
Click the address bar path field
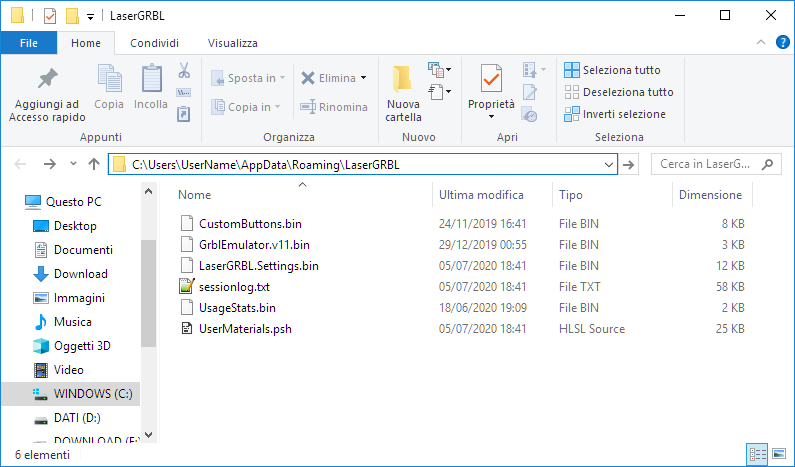pyautogui.click(x=363, y=165)
